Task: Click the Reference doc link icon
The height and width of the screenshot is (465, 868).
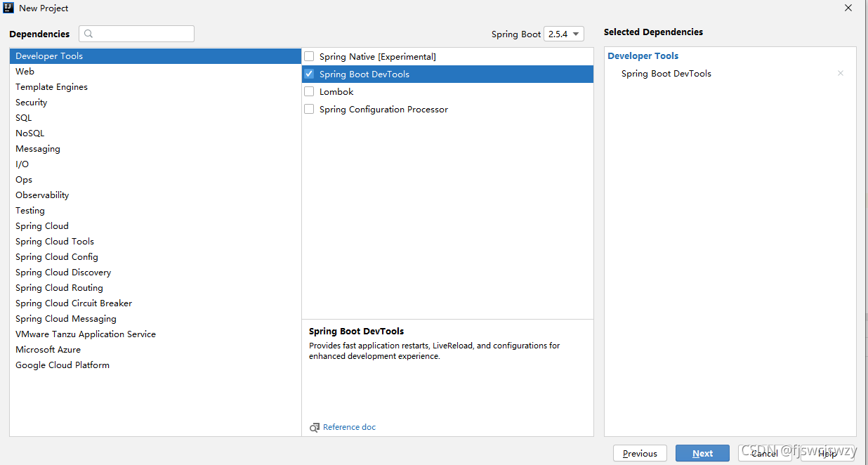Action: (x=315, y=427)
